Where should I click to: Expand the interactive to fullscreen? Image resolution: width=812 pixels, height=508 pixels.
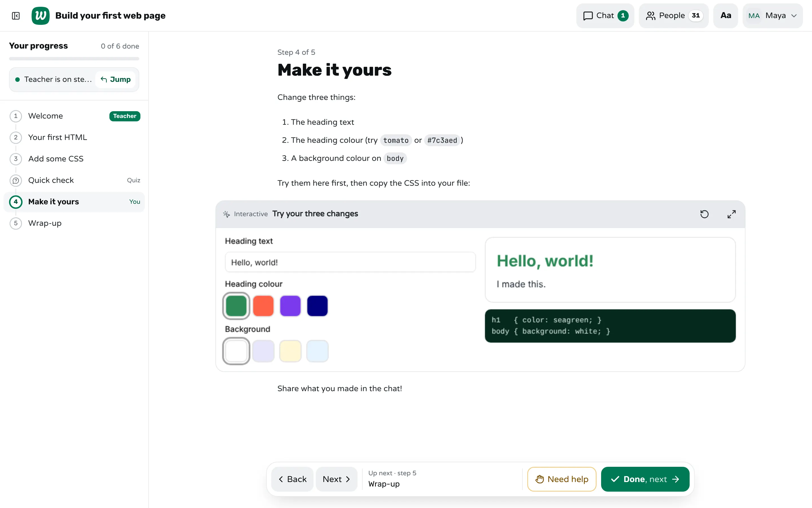(731, 214)
